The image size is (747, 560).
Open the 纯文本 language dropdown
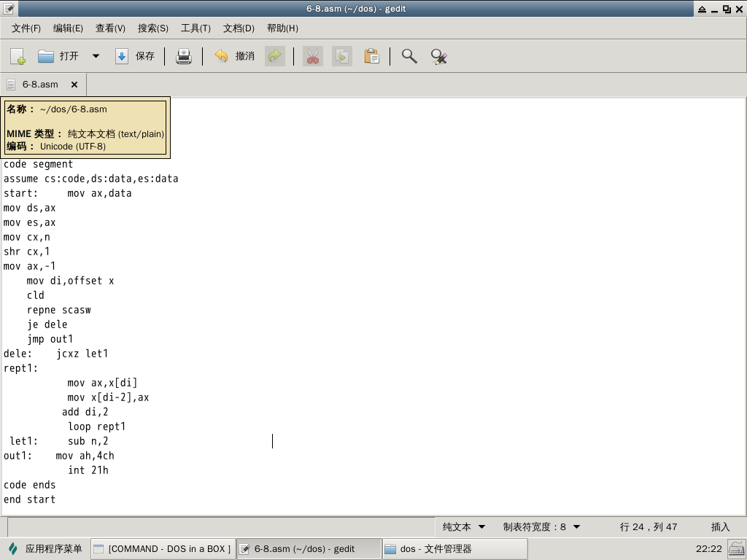tap(463, 526)
